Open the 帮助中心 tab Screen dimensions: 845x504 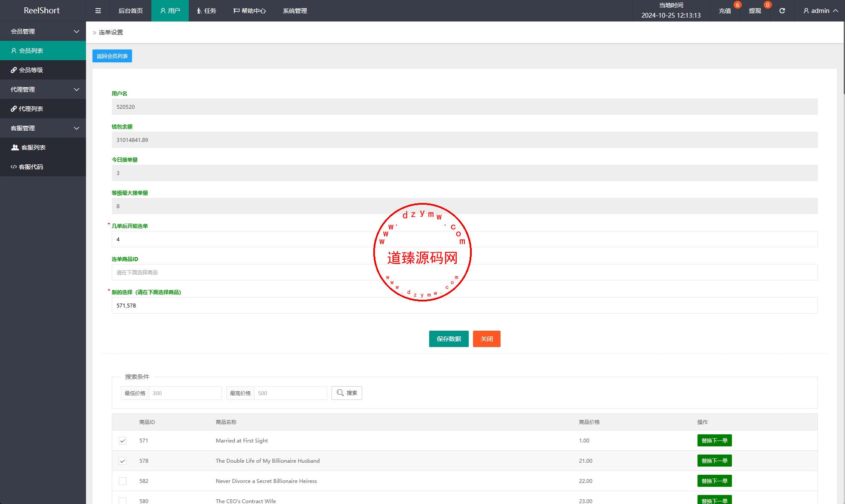click(249, 11)
